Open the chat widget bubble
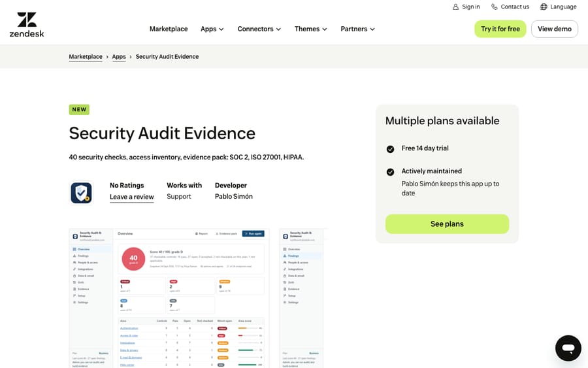Viewport: 588px width, 368px height. 568,348
